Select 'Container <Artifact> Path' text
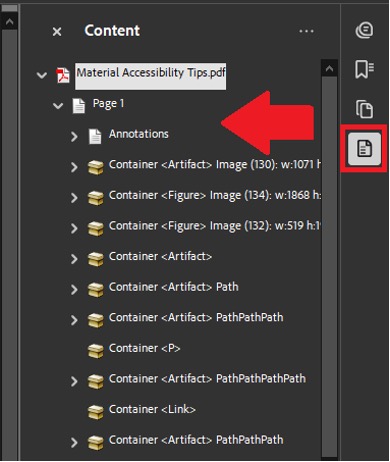This screenshot has width=390, height=462. pos(174,287)
